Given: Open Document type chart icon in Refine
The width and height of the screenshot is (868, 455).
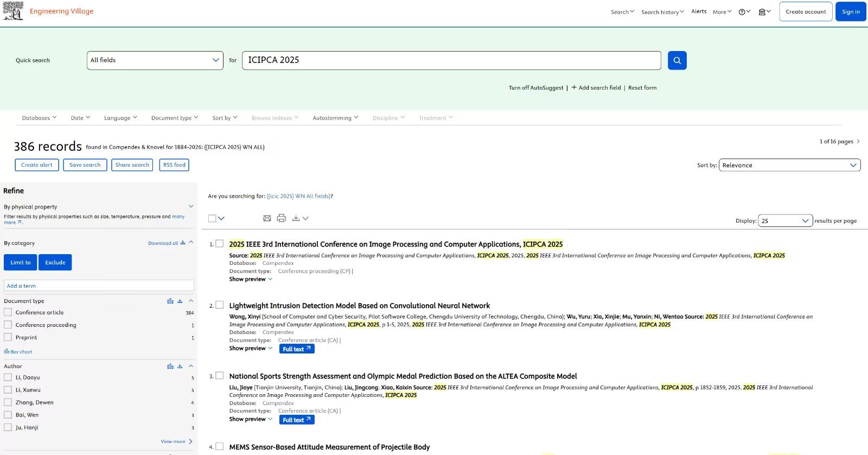Looking at the screenshot, I should tap(170, 301).
